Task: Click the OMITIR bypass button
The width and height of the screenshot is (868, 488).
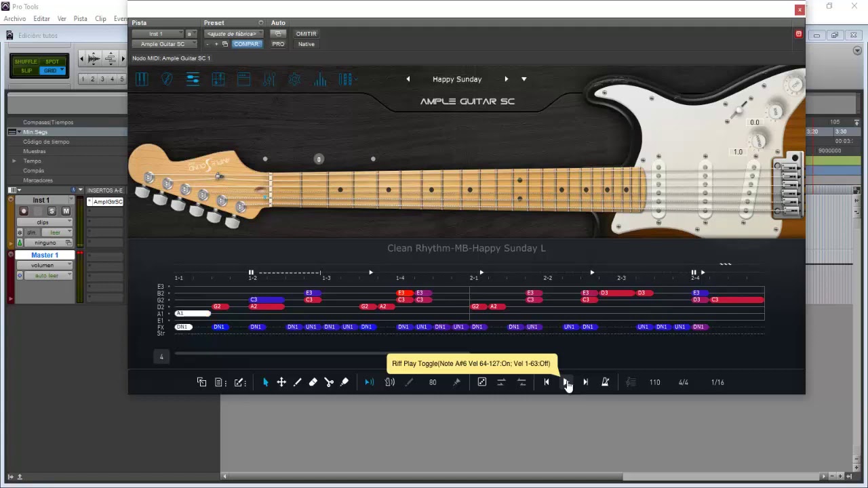Action: (x=306, y=34)
